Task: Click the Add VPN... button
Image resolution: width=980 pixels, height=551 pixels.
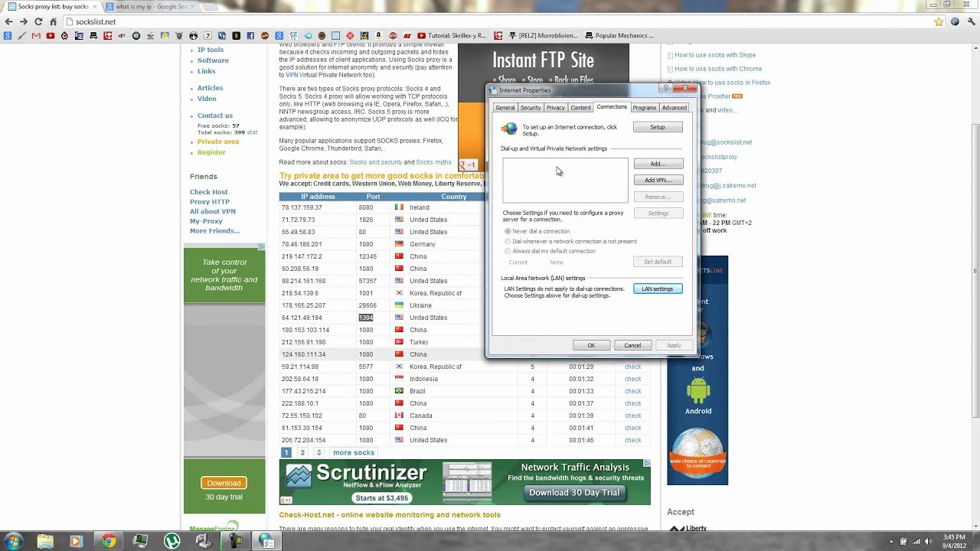Action: point(658,181)
